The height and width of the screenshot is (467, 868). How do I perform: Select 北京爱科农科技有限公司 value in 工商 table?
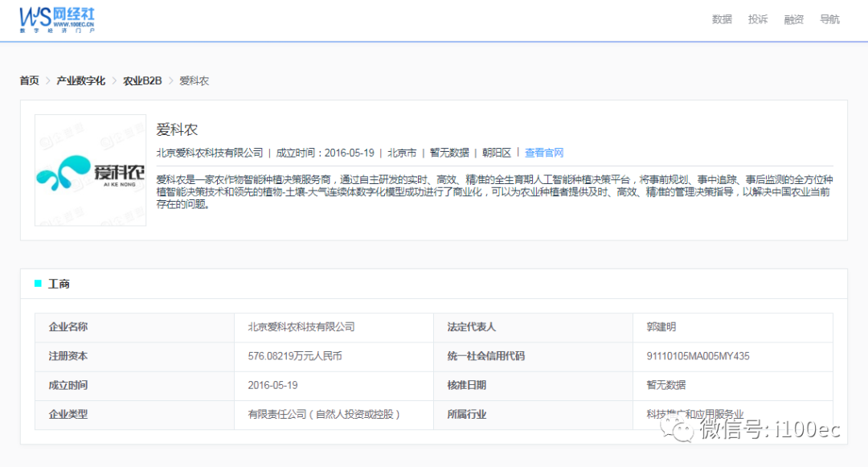(x=301, y=327)
